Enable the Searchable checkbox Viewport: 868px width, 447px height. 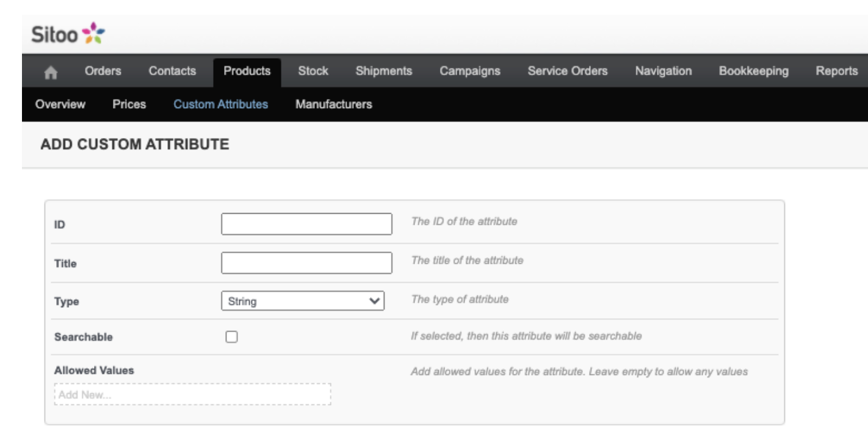(231, 336)
